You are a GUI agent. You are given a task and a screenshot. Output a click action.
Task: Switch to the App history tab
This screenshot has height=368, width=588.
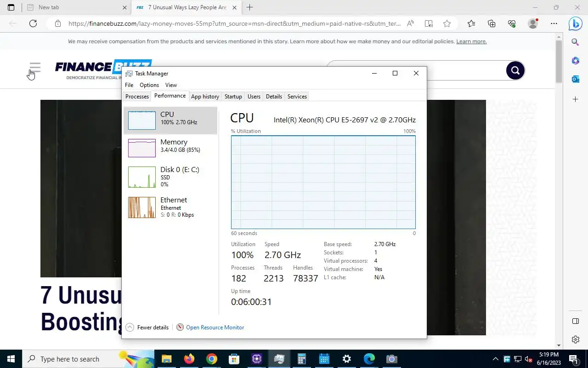coord(205,97)
